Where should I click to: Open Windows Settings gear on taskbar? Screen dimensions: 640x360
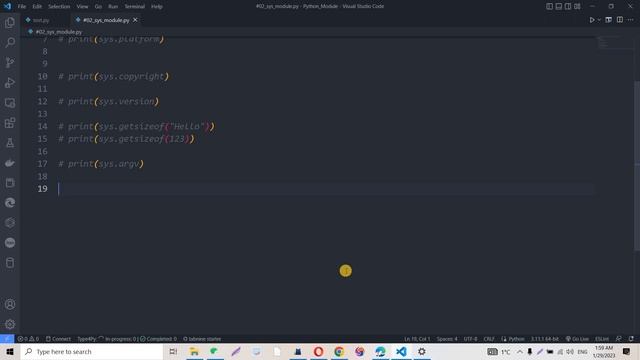coord(422,351)
